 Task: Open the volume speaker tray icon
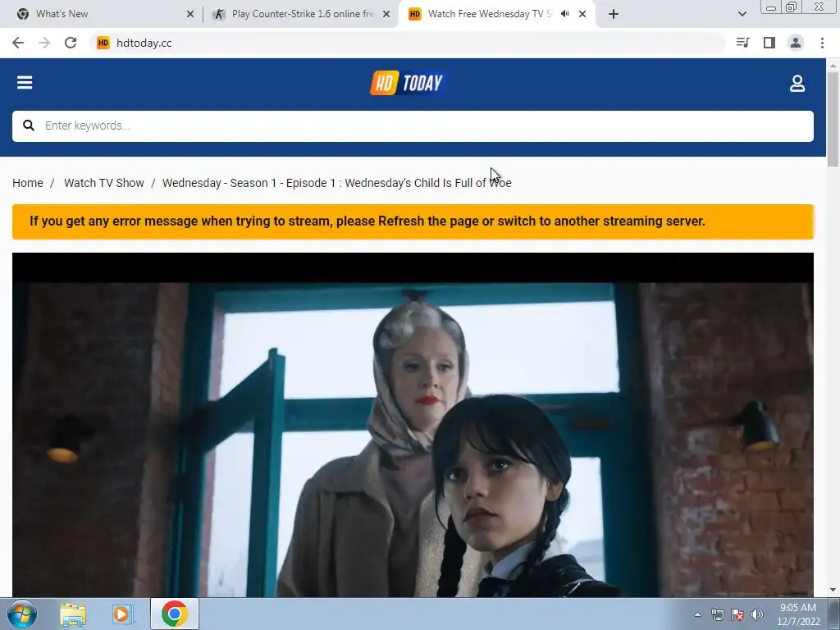pos(757,614)
